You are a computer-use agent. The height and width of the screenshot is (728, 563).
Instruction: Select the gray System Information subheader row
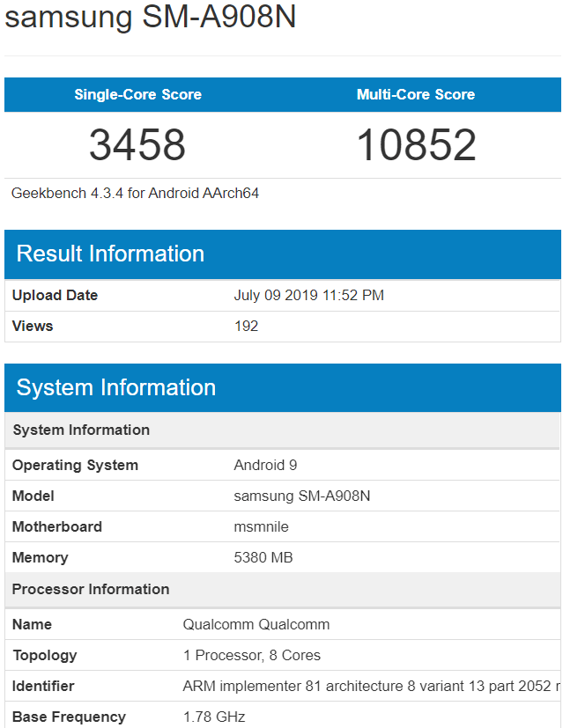pos(283,430)
